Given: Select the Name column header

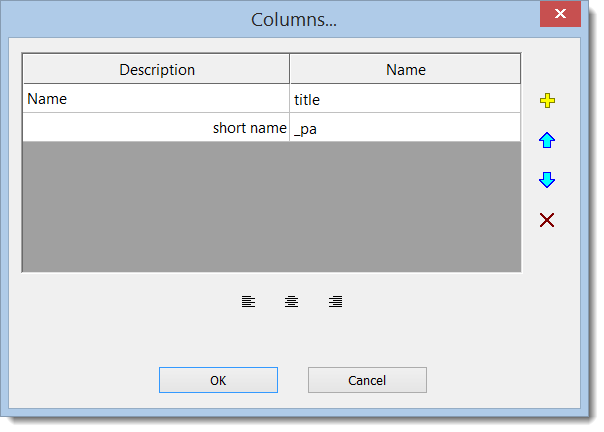Looking at the screenshot, I should pyautogui.click(x=405, y=69).
